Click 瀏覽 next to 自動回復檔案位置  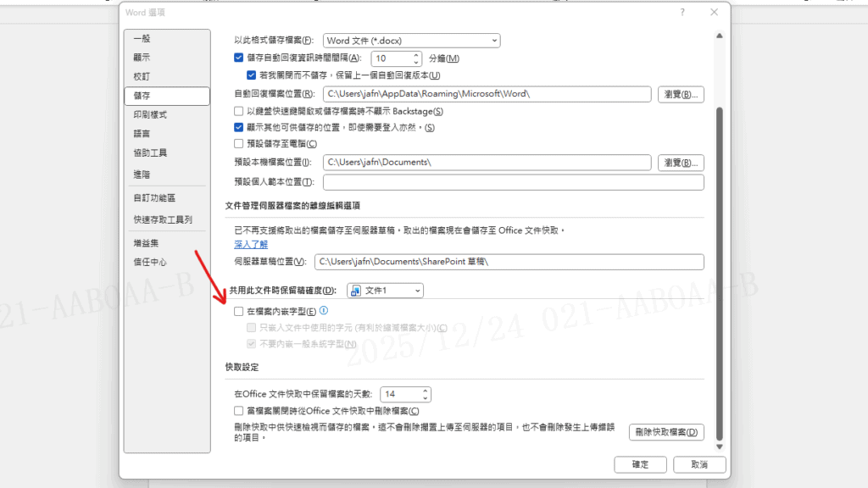click(681, 94)
